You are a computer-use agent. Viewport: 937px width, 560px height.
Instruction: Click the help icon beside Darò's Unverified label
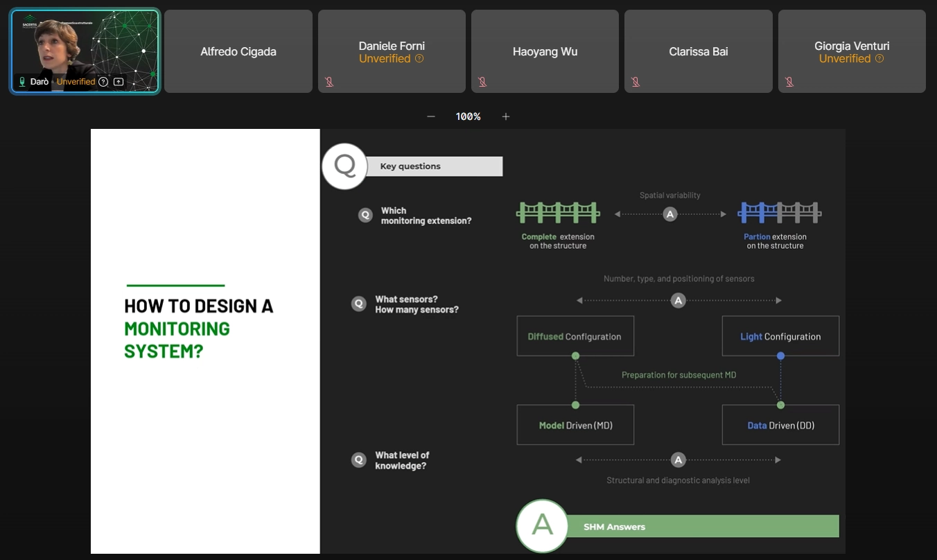(103, 82)
